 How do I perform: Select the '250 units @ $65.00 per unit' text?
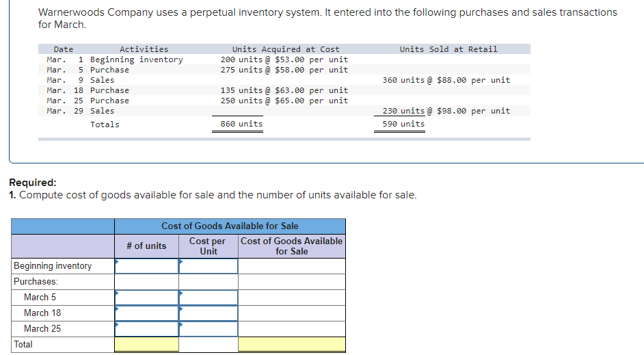click(x=284, y=101)
